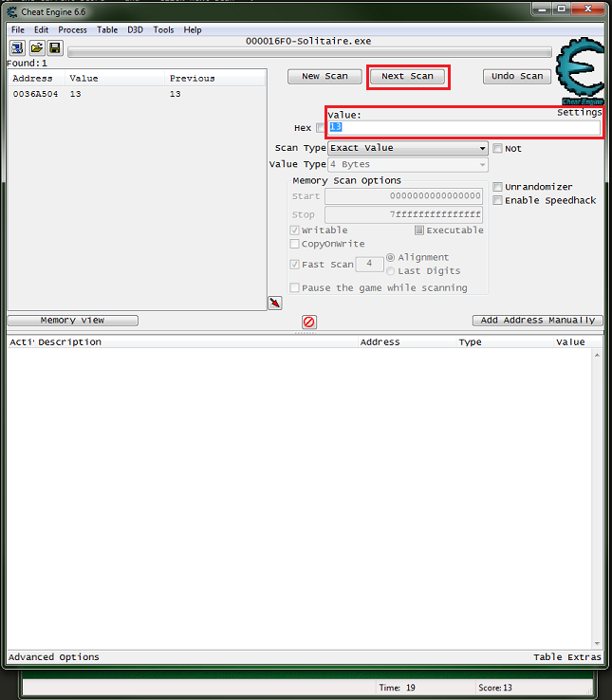Click the Cheat Engine title bar icon

coord(12,10)
